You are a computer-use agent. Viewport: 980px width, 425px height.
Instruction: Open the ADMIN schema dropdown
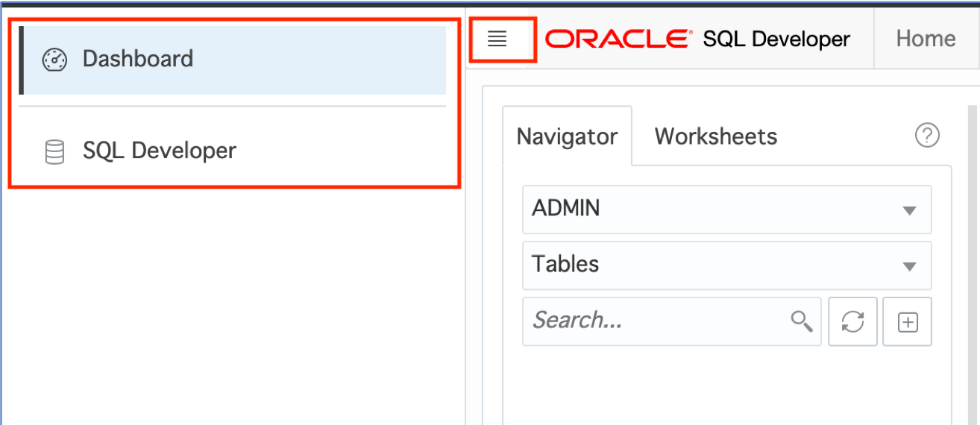pos(726,209)
